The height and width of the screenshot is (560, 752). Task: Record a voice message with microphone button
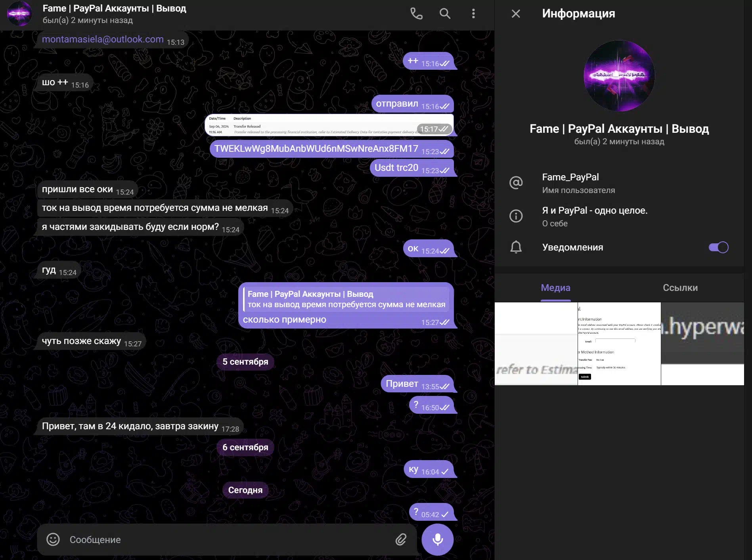tap(438, 539)
